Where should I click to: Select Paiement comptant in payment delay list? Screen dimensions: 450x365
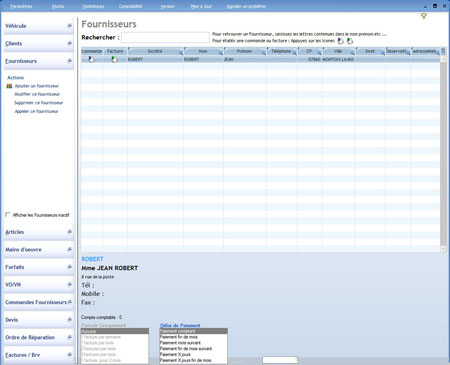[193, 331]
